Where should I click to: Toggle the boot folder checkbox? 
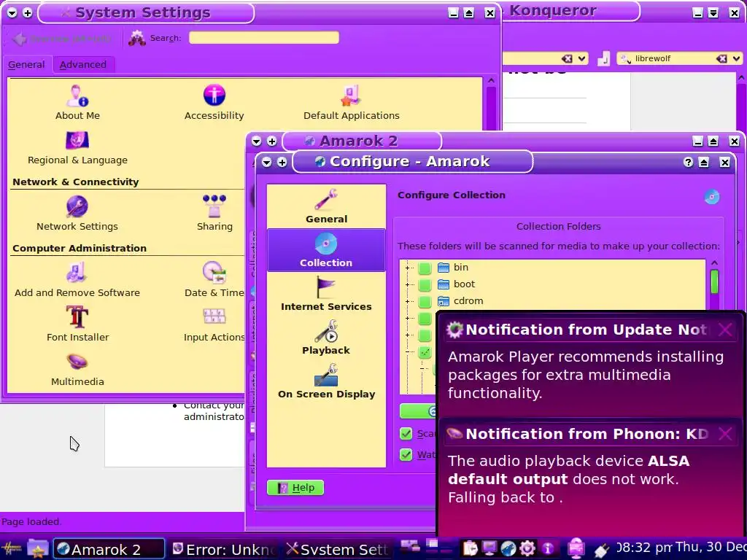[x=425, y=284]
